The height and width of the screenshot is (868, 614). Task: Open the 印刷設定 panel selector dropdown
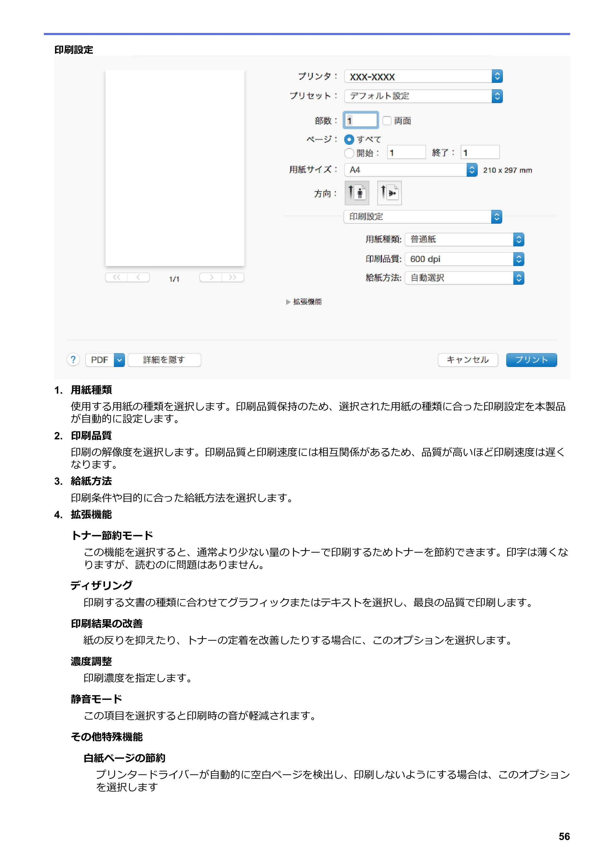click(423, 217)
